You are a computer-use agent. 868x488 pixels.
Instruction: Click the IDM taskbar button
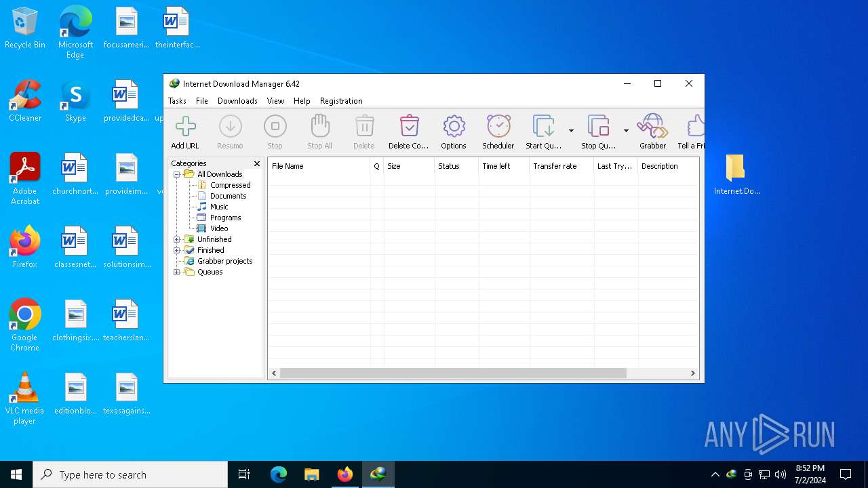point(378,474)
